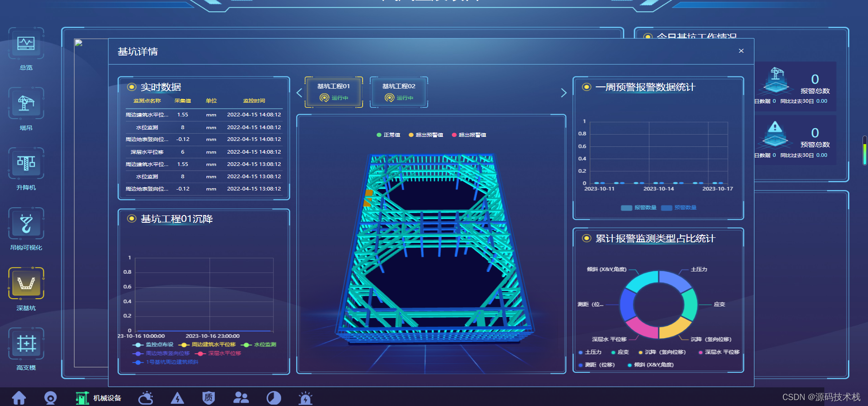Toggle the 超出预警值 legend in 3D model

coord(426,135)
